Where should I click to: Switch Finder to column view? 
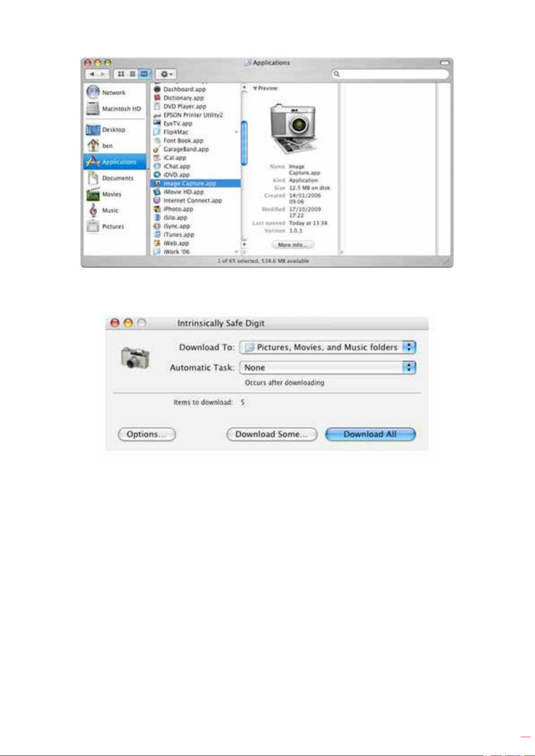point(144,74)
